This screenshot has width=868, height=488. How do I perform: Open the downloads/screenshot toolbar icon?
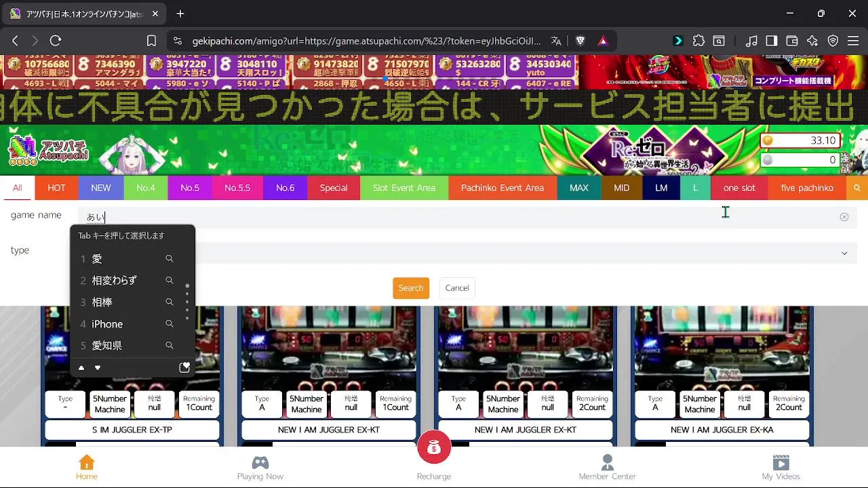[719, 41]
